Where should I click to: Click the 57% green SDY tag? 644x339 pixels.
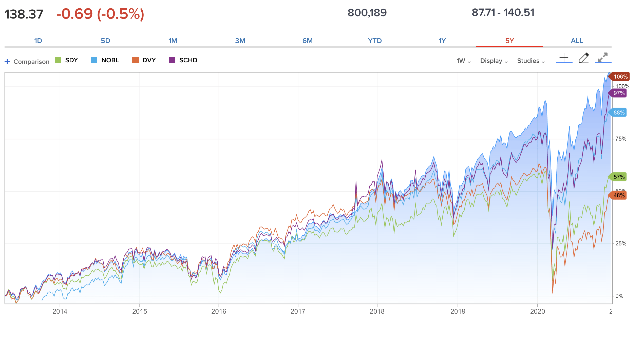point(617,177)
